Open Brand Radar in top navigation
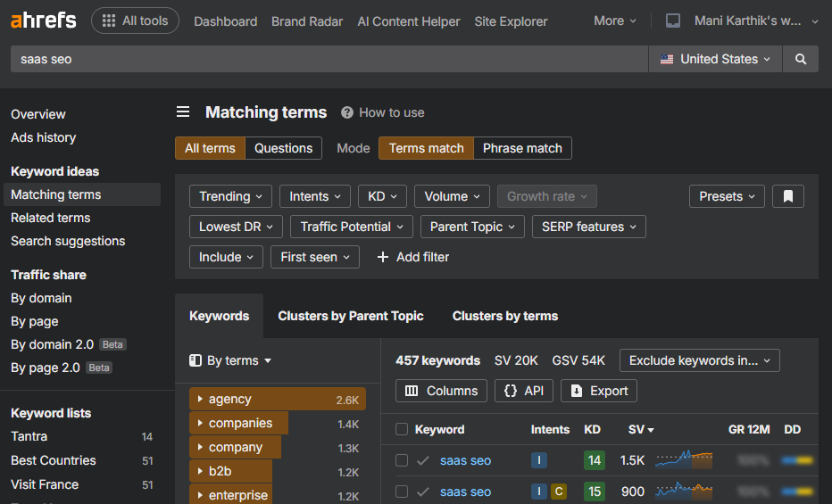Screen dimensions: 832x504 [307, 21]
